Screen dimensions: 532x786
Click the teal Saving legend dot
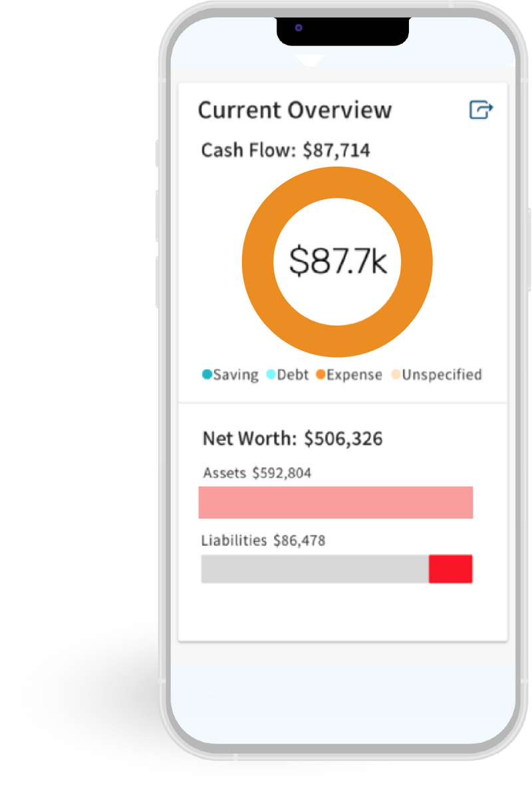click(207, 374)
